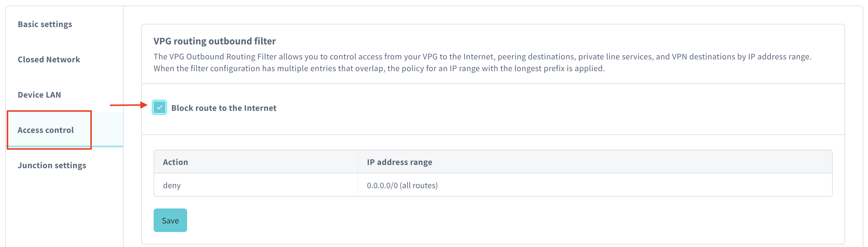Click the deny action cell
This screenshot has width=868, height=247.
pyautogui.click(x=172, y=185)
